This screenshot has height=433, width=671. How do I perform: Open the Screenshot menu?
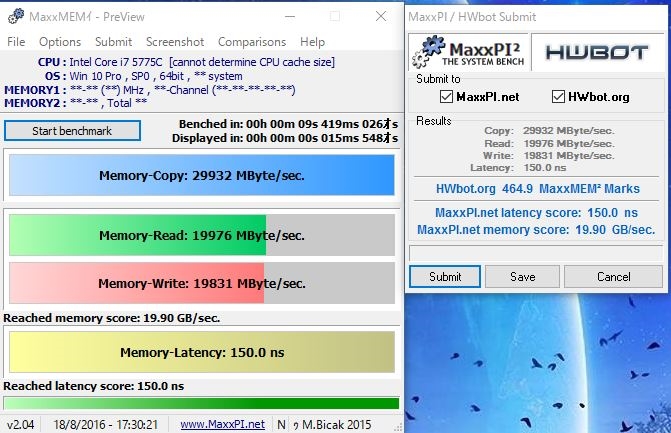(175, 42)
